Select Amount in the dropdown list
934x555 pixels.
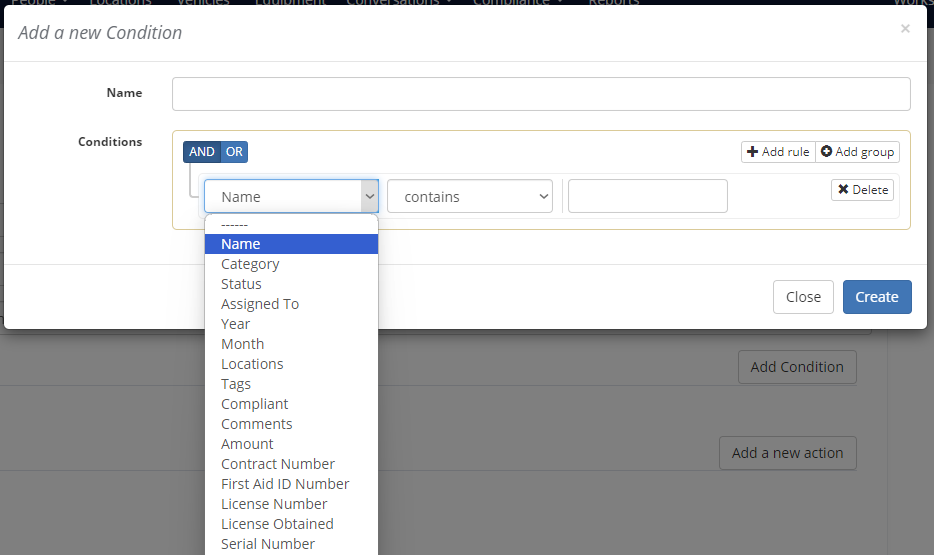[x=291, y=444]
